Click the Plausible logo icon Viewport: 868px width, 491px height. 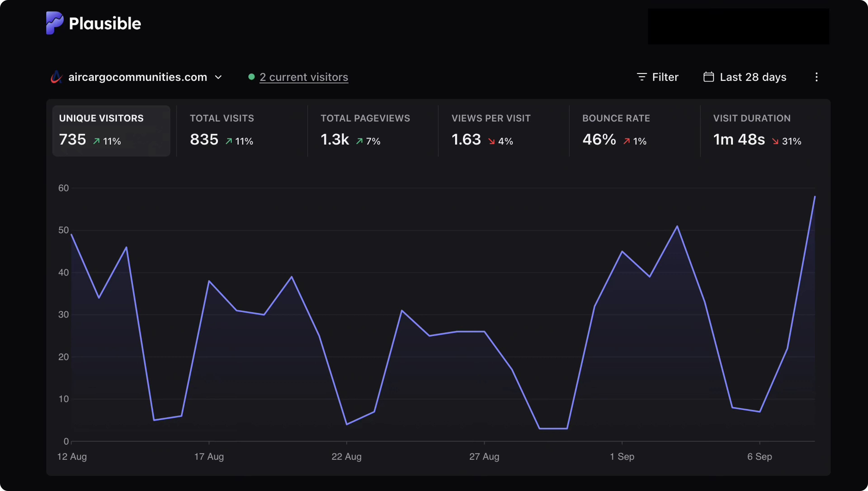55,23
